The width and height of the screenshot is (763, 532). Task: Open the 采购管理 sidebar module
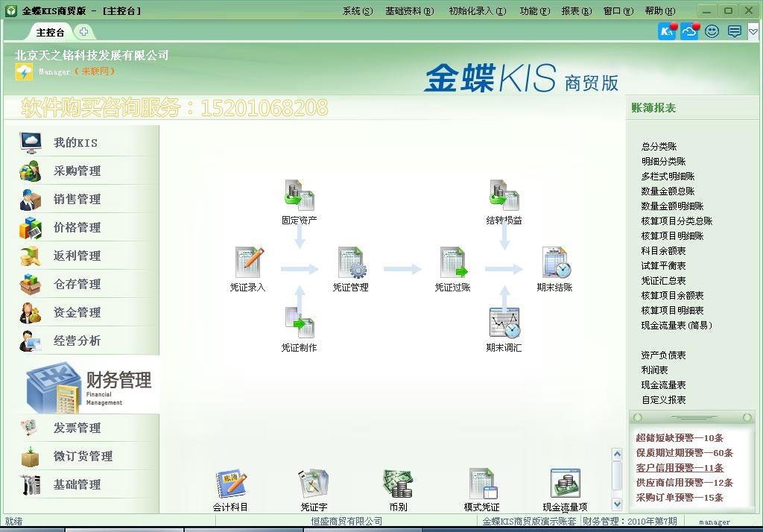[78, 171]
